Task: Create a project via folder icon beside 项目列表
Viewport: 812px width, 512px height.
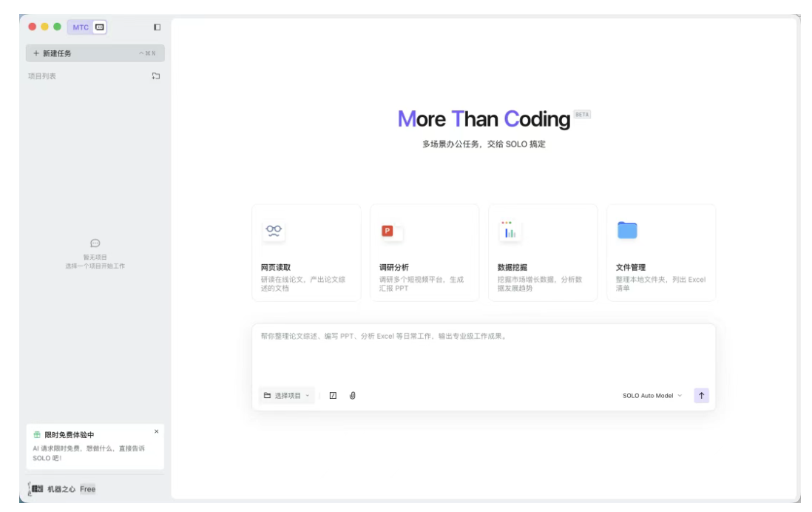Action: [155, 75]
